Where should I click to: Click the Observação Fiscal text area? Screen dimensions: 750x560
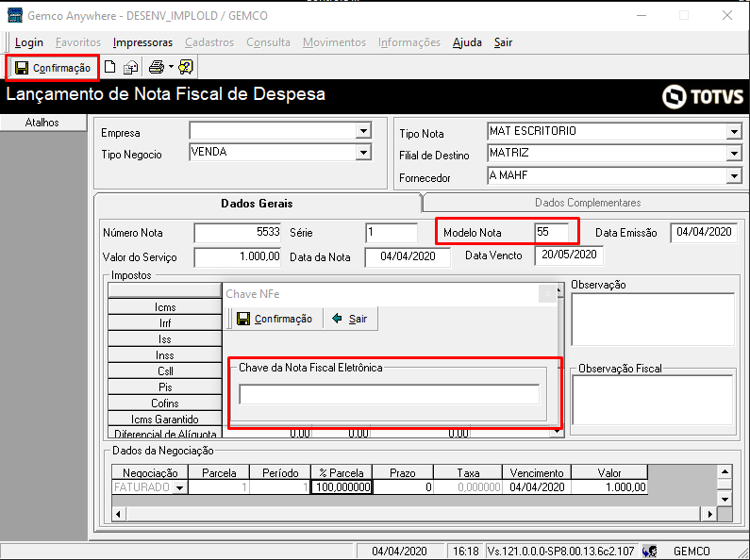[653, 401]
